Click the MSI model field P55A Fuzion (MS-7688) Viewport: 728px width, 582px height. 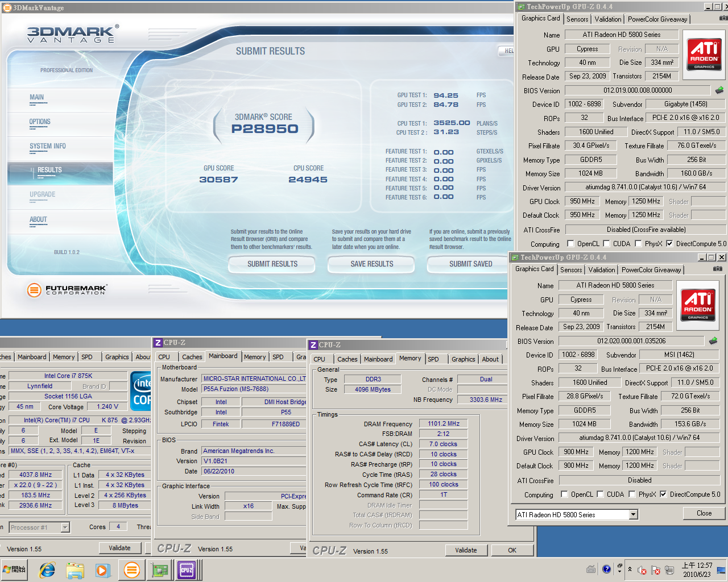point(254,389)
